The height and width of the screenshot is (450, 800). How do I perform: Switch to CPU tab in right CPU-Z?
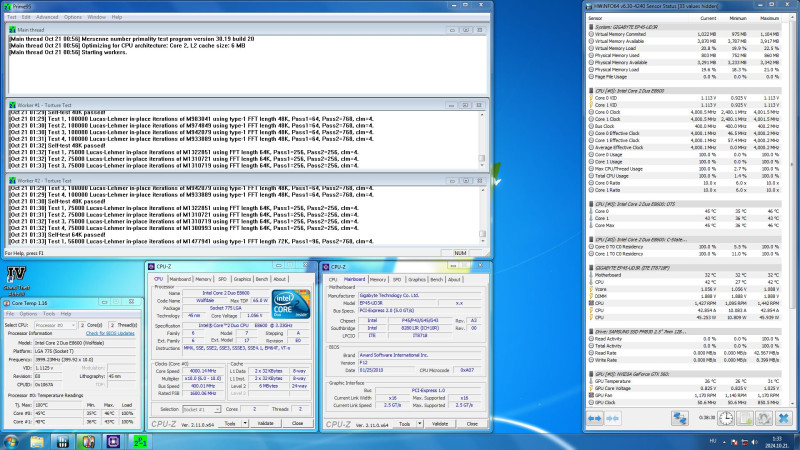coord(333,280)
